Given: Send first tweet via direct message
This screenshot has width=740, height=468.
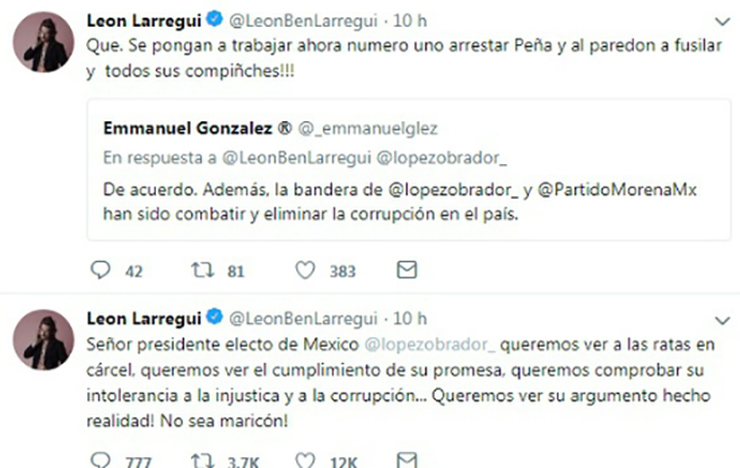Looking at the screenshot, I should [x=407, y=270].
